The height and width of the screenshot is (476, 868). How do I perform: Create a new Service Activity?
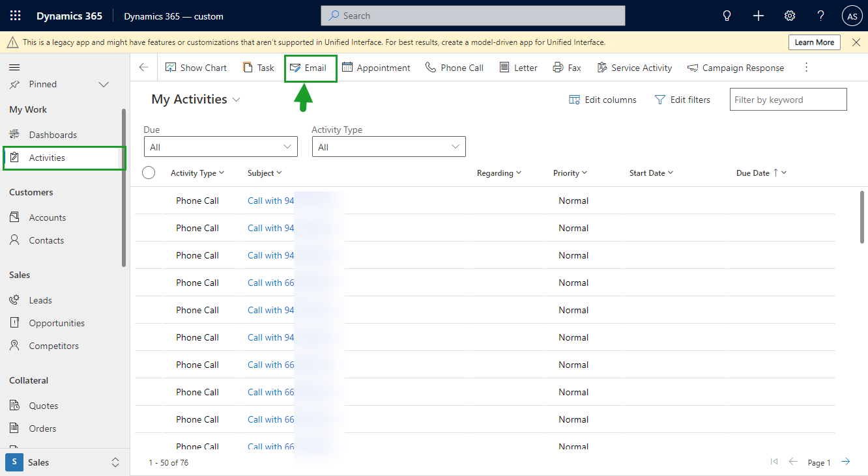634,67
